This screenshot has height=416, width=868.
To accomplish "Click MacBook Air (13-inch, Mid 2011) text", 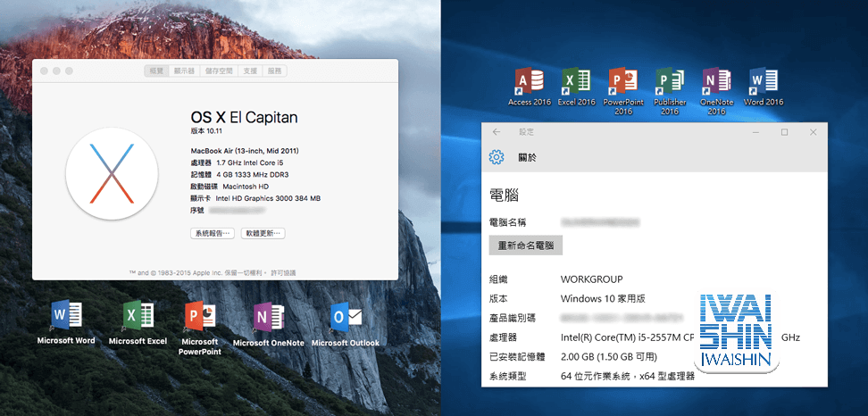I will click(246, 151).
